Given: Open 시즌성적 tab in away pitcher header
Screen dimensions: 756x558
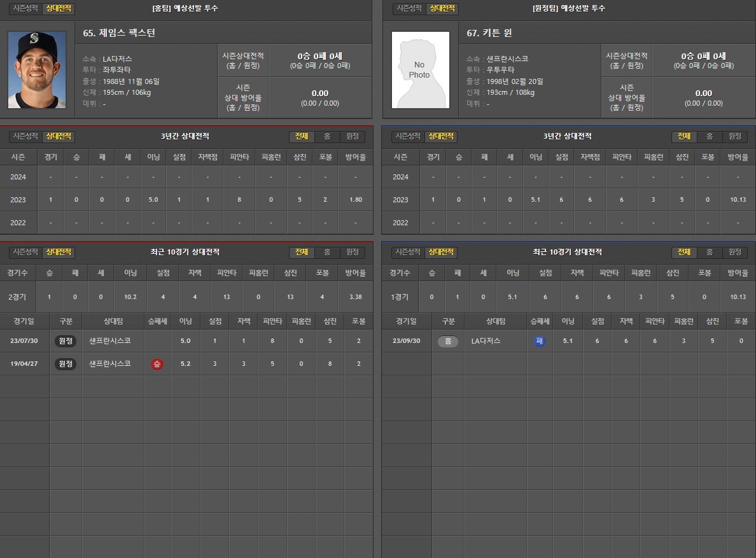Looking at the screenshot, I should coord(409,8).
